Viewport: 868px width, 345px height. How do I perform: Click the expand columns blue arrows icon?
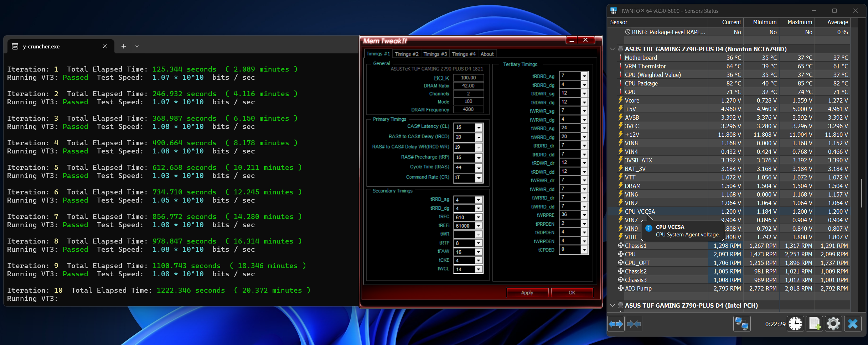[x=615, y=324]
